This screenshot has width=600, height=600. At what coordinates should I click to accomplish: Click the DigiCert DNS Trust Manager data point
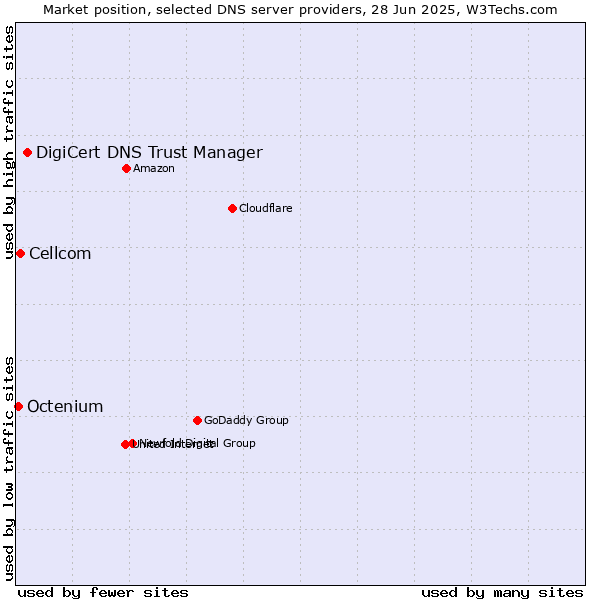coord(28,153)
